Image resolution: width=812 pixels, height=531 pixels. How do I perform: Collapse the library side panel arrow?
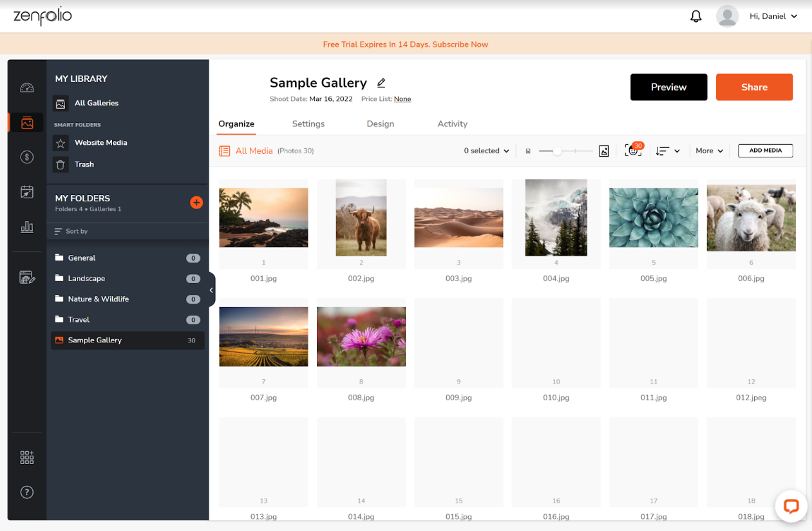(211, 290)
